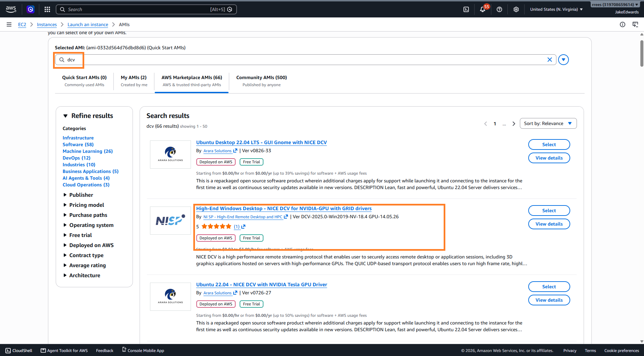Filter by Cloud Operations category
This screenshot has width=644, height=356.
pos(86,185)
